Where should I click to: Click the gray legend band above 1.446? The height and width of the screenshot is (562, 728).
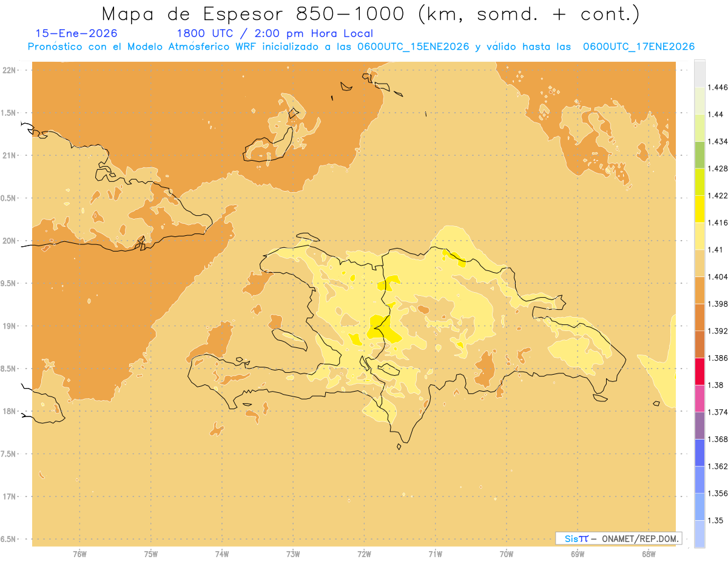click(699, 73)
